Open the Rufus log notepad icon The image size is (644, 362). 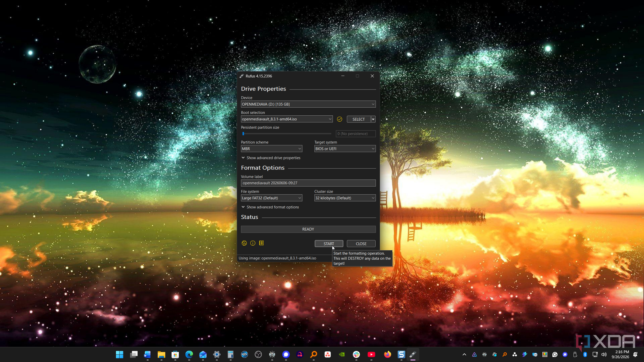point(261,243)
